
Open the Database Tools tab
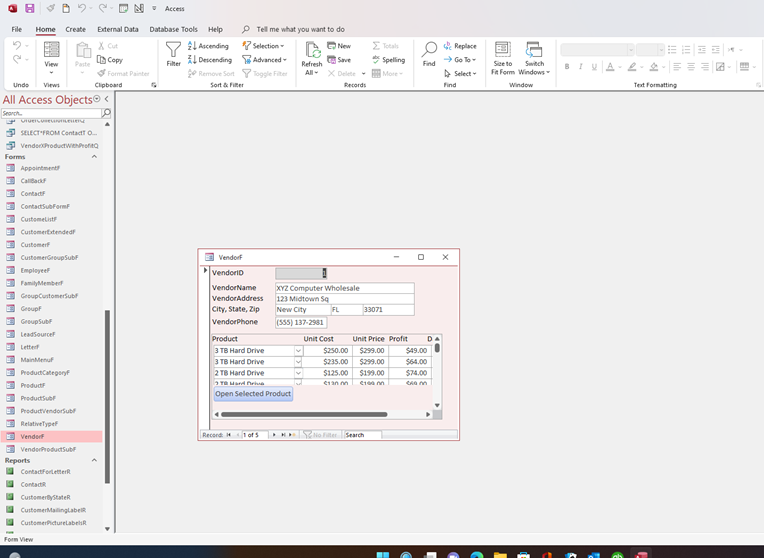pos(173,30)
